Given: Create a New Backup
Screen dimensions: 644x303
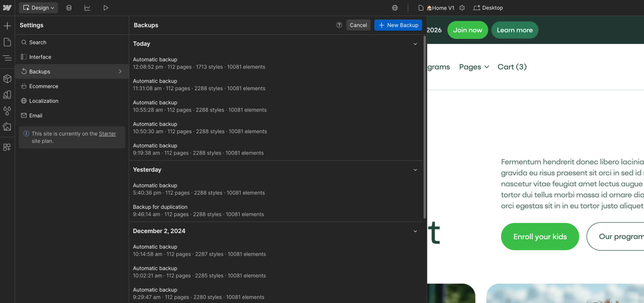Looking at the screenshot, I should pos(398,25).
